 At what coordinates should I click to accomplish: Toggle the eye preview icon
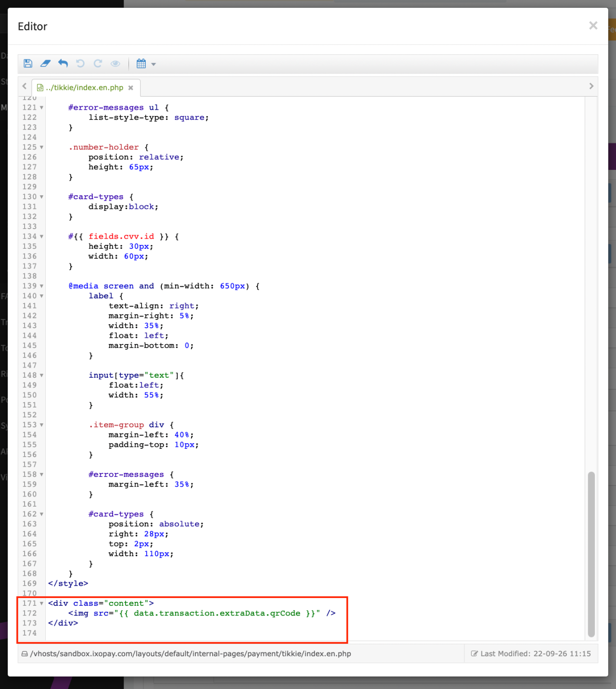point(115,64)
